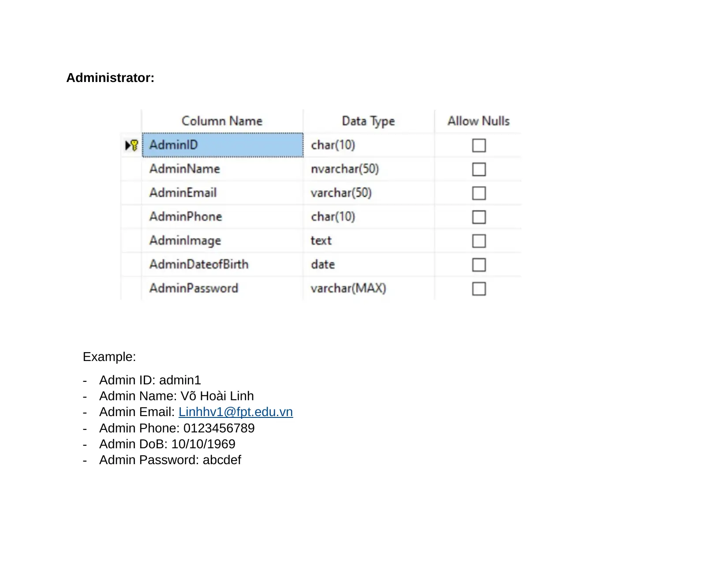Select the AdminImage column name cell
This screenshot has width=728, height=562.
click(223, 241)
